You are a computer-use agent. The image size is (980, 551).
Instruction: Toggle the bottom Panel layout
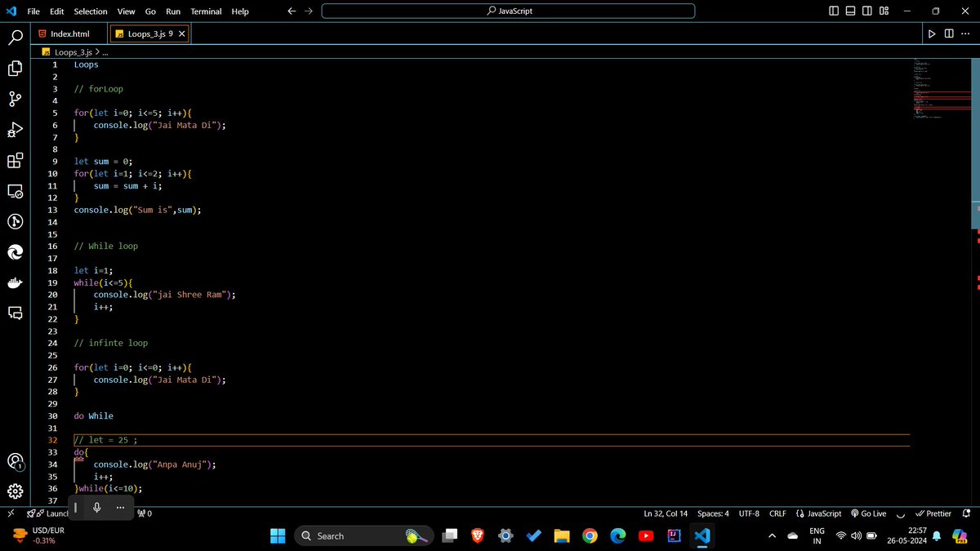pyautogui.click(x=850, y=11)
